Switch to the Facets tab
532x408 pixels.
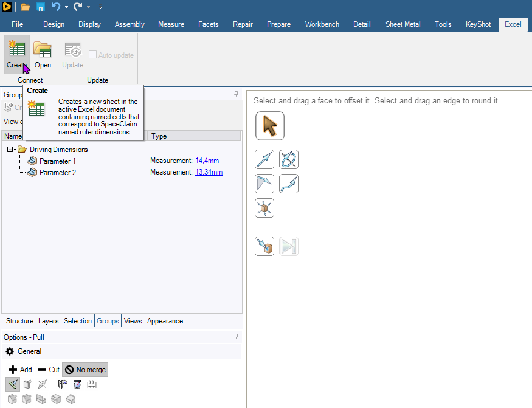pyautogui.click(x=209, y=24)
